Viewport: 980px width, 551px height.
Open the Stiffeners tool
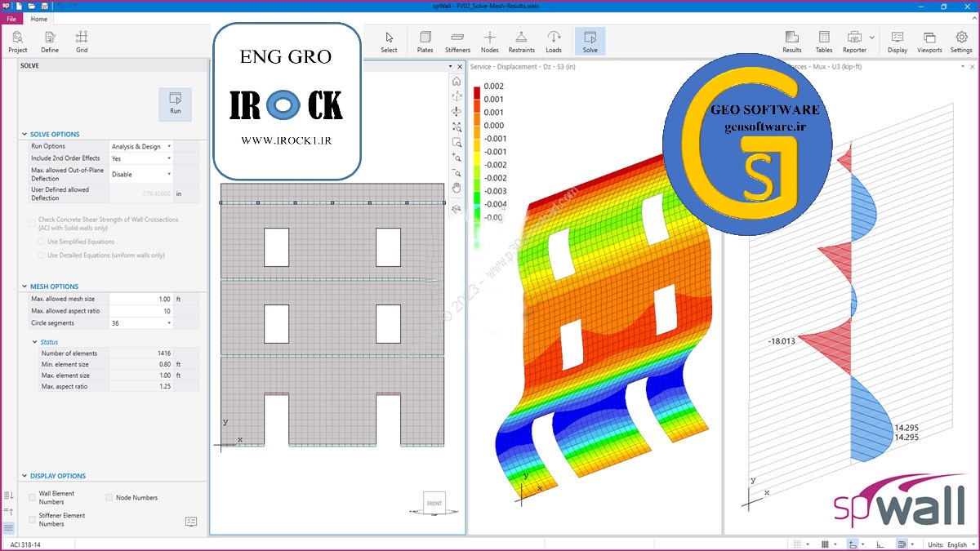click(x=457, y=42)
